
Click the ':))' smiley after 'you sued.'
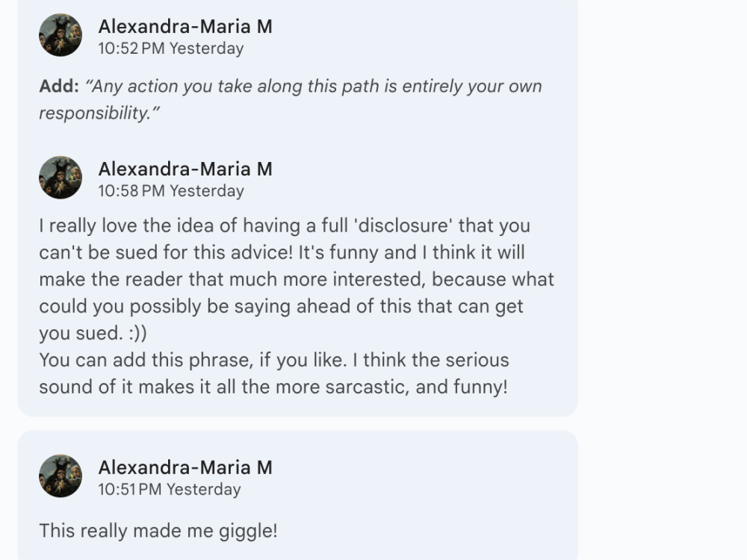pyautogui.click(x=137, y=333)
